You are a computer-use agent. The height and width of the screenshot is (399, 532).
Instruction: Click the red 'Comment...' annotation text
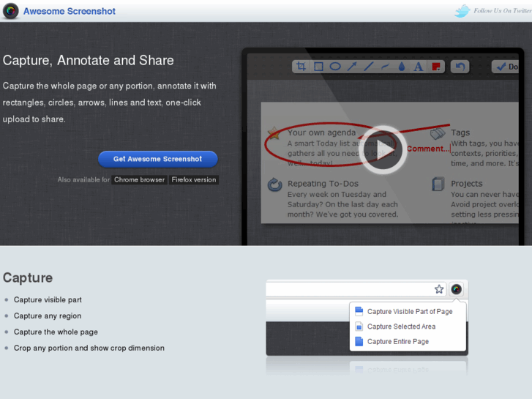pyautogui.click(x=428, y=149)
